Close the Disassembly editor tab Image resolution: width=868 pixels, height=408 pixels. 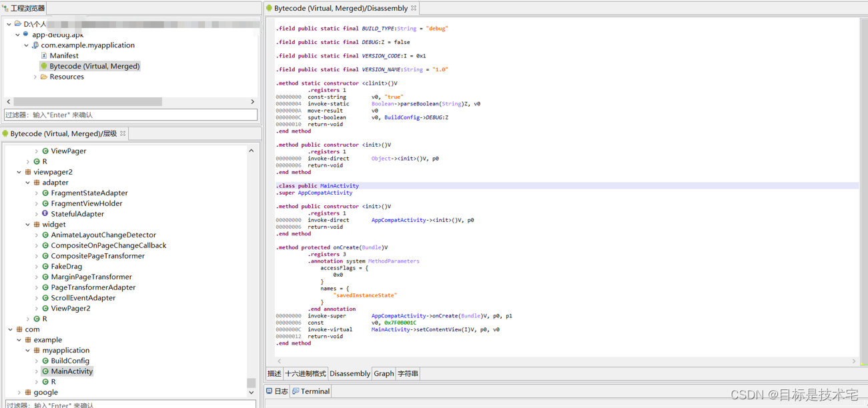pyautogui.click(x=414, y=8)
